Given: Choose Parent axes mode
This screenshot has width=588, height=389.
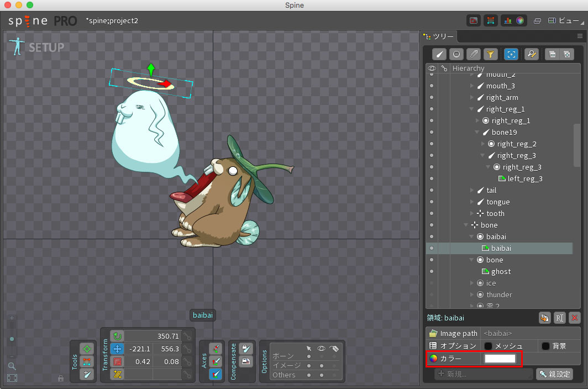Looking at the screenshot, I should pos(216,361).
